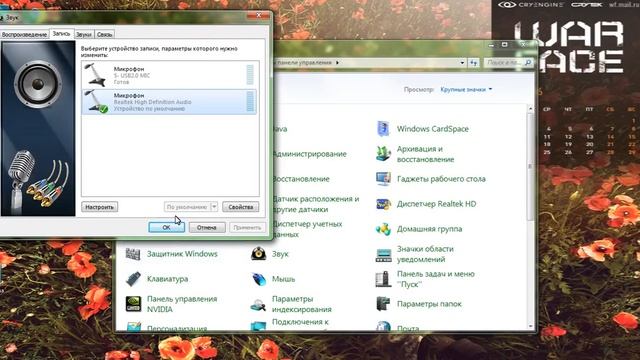Open Домашняя группа icon
The image size is (640, 360).
[x=383, y=229]
